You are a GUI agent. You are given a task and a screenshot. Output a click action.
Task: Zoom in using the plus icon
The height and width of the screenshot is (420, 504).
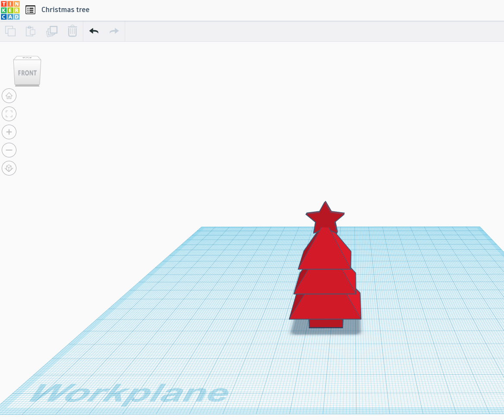click(x=9, y=132)
